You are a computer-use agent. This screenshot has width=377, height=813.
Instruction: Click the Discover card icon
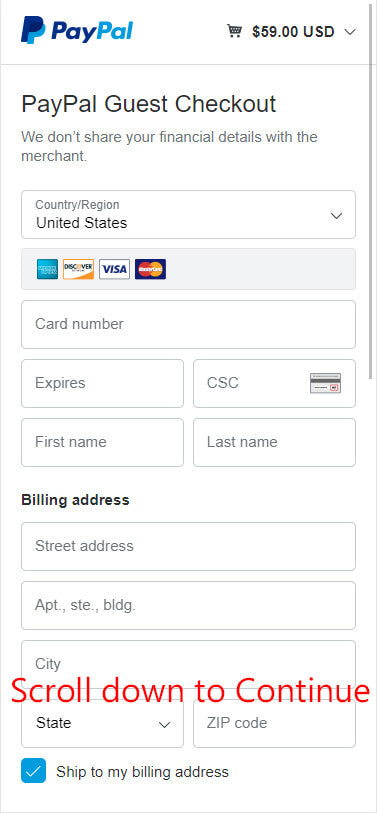point(78,269)
